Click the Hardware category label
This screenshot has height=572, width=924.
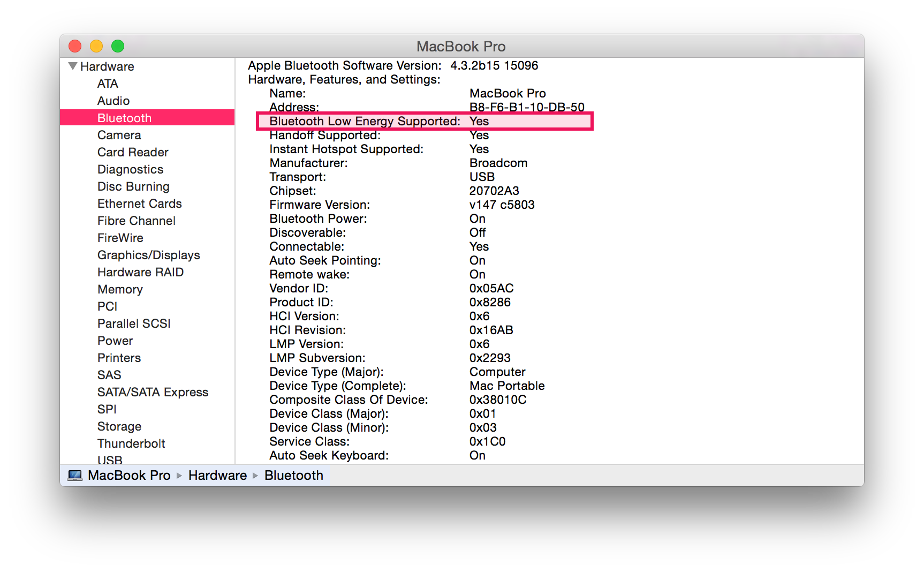click(x=107, y=66)
